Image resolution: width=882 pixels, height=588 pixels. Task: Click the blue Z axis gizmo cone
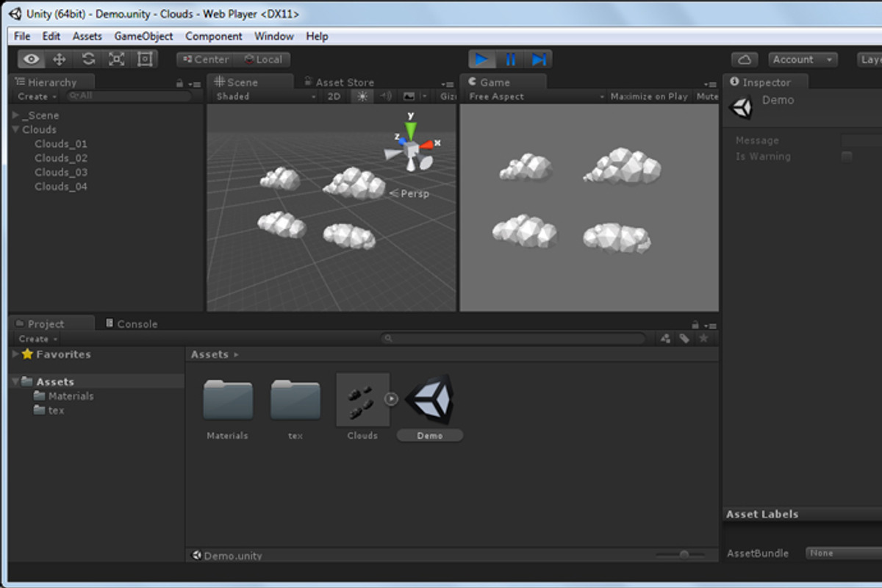pyautogui.click(x=402, y=140)
